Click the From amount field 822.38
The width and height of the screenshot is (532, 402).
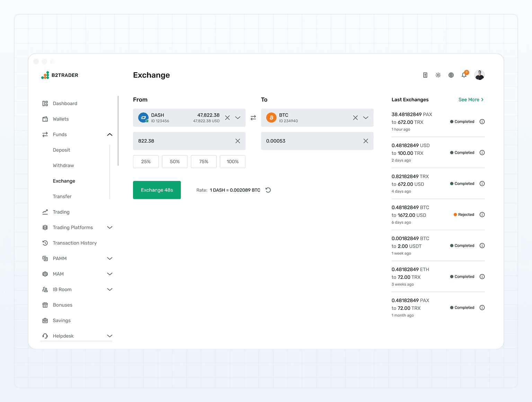[x=189, y=141]
